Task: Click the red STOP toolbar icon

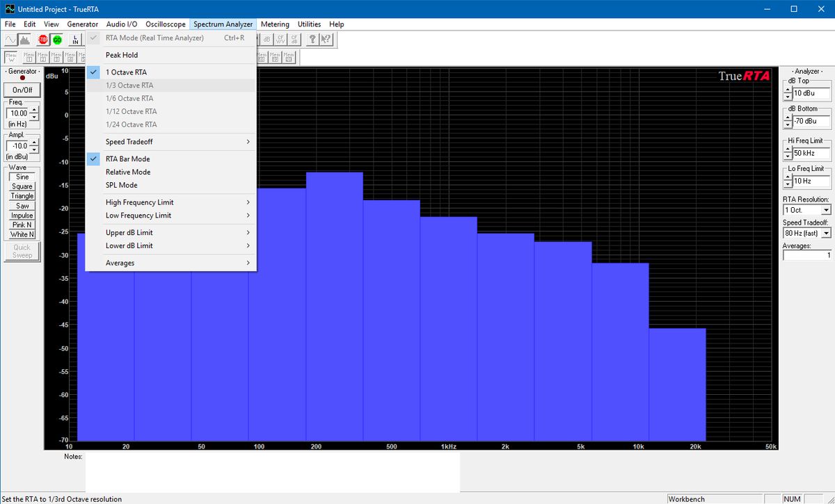Action: (x=43, y=40)
